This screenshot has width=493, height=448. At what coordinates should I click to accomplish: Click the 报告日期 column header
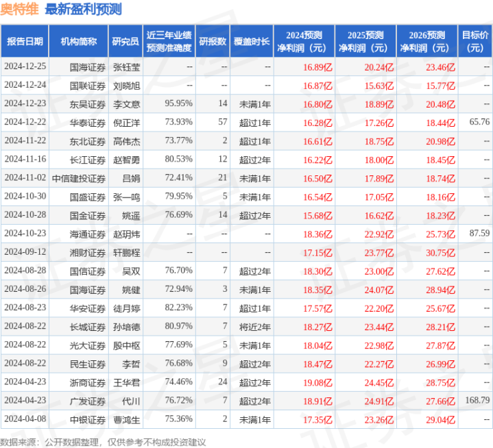(25, 42)
